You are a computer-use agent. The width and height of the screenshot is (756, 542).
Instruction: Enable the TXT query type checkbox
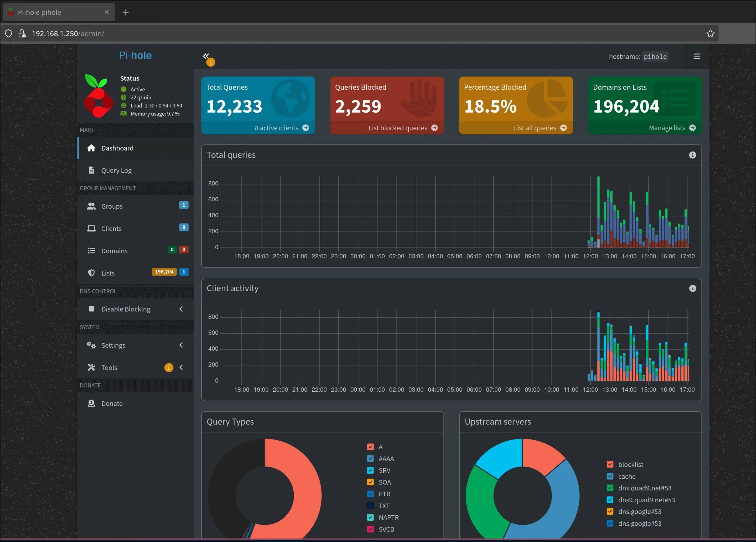point(370,506)
